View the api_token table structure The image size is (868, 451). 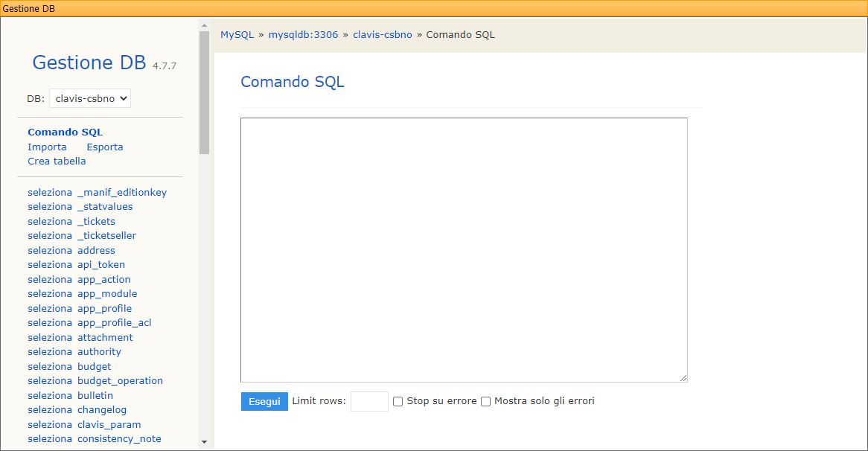click(x=101, y=265)
